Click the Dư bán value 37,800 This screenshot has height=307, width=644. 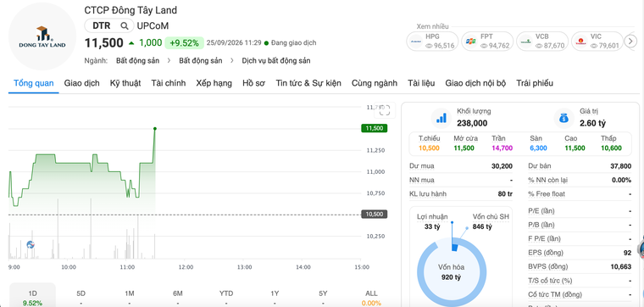[x=620, y=166]
